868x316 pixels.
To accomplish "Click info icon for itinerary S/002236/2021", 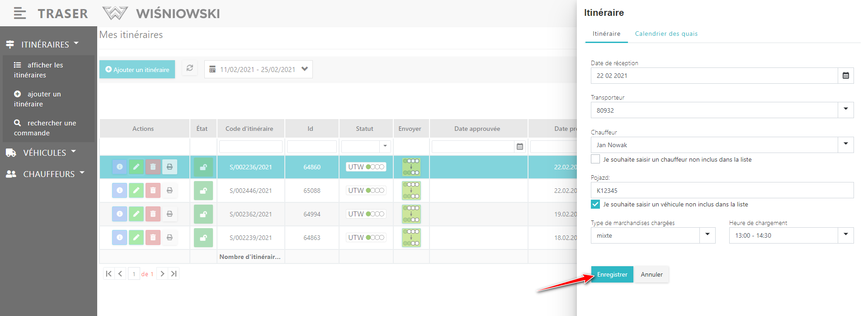I will point(119,167).
